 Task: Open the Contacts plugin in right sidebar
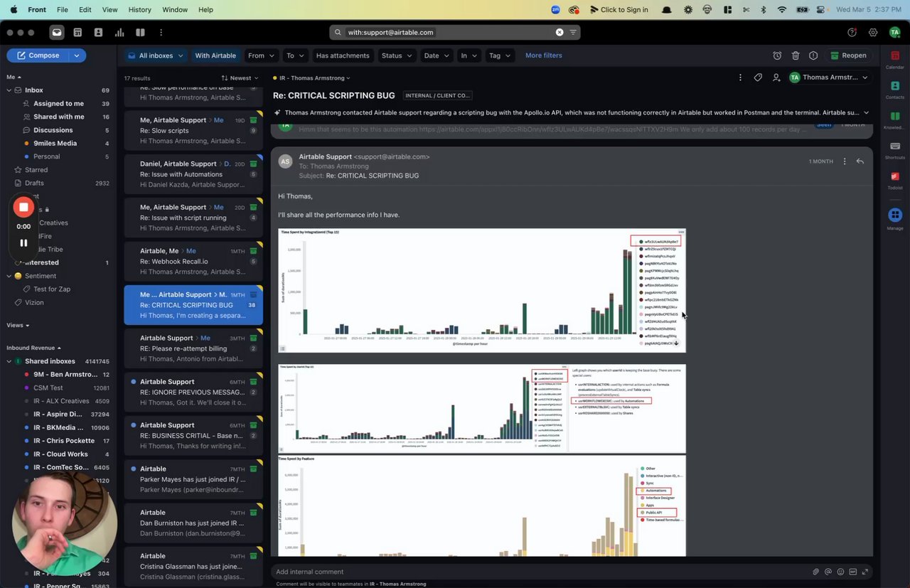click(x=895, y=90)
